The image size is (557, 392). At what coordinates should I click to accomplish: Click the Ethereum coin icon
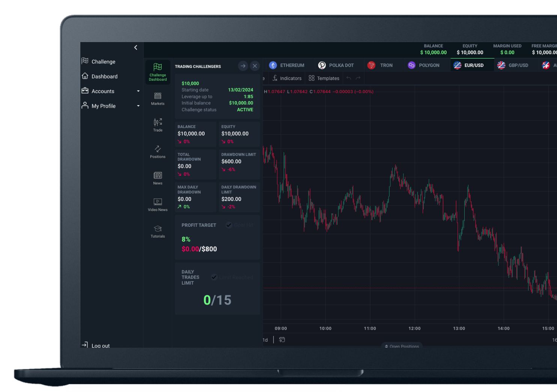point(273,65)
